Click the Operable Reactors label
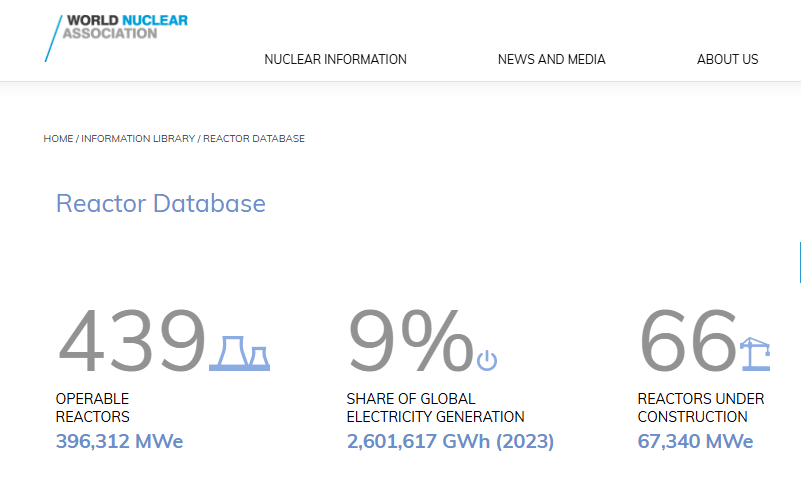Image resolution: width=801 pixels, height=500 pixels. (92, 408)
